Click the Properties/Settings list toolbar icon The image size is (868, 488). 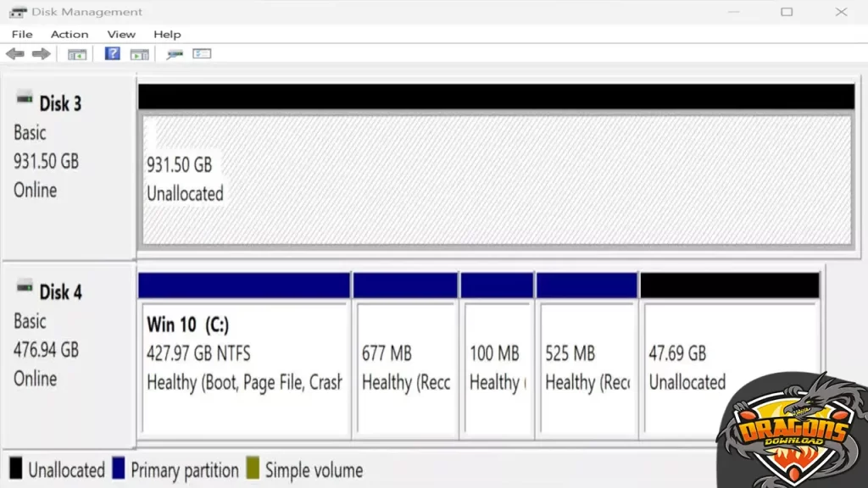(202, 54)
